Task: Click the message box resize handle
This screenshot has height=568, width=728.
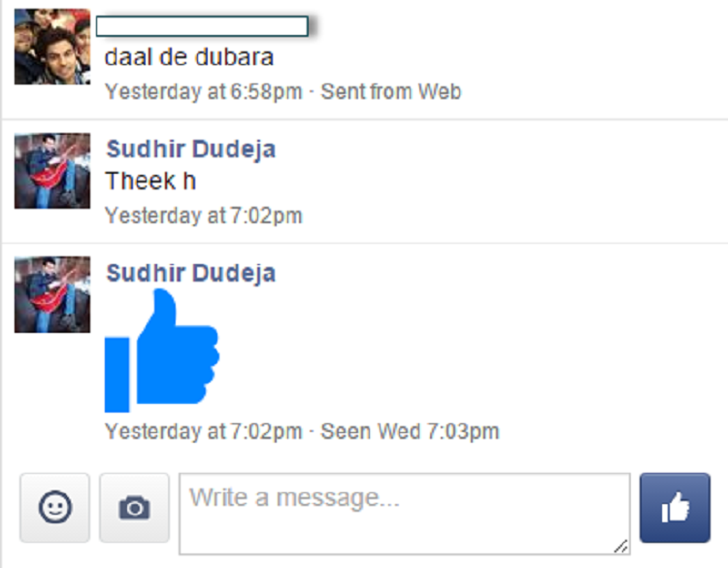Action: click(621, 547)
